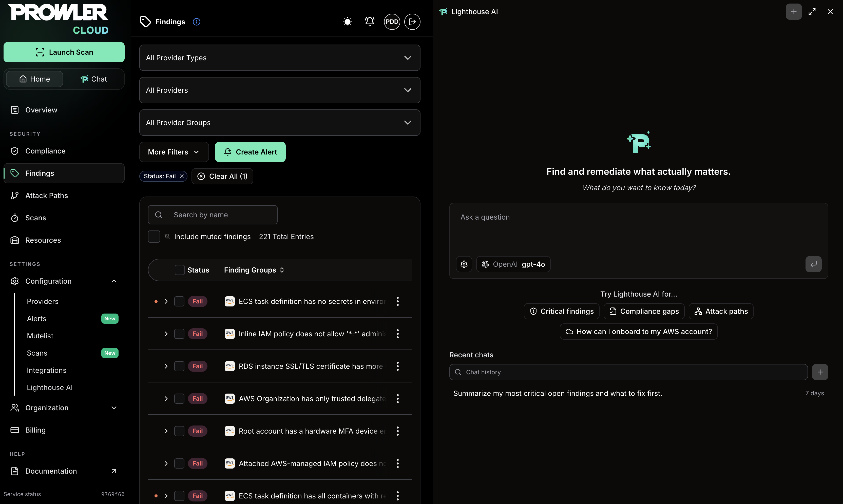843x504 pixels.
Task: Check the Inline IAM policy row
Action: 179,334
